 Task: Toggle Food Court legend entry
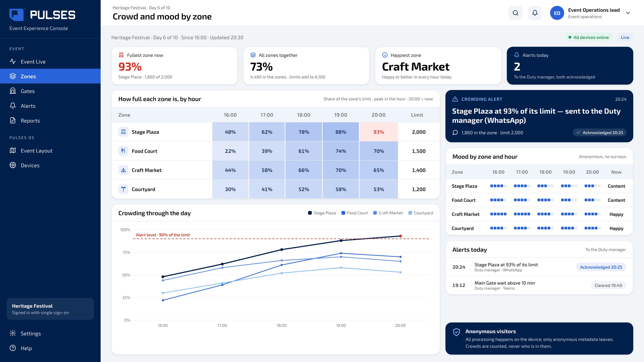coord(354,213)
